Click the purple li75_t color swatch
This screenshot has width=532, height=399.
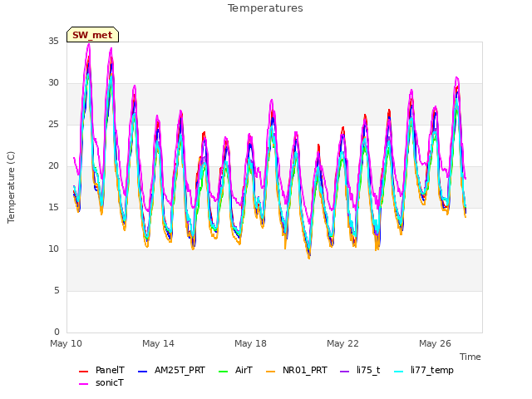click(344, 372)
